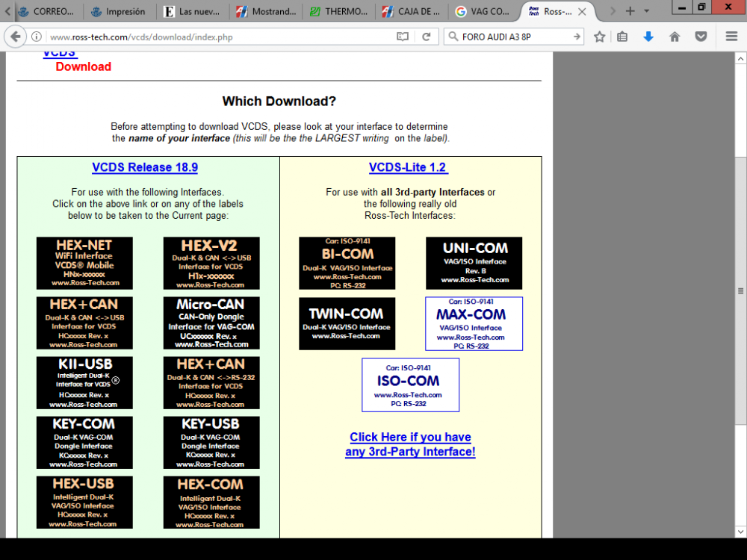The image size is (747, 560).
Task: Switch to the VAG CO... tab
Action: (x=482, y=11)
